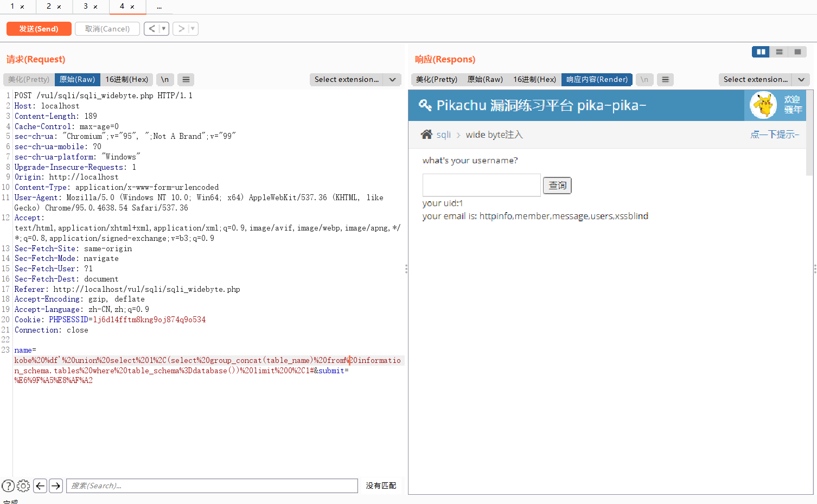Open the new tab ellipsis
817x504 pixels.
point(159,7)
